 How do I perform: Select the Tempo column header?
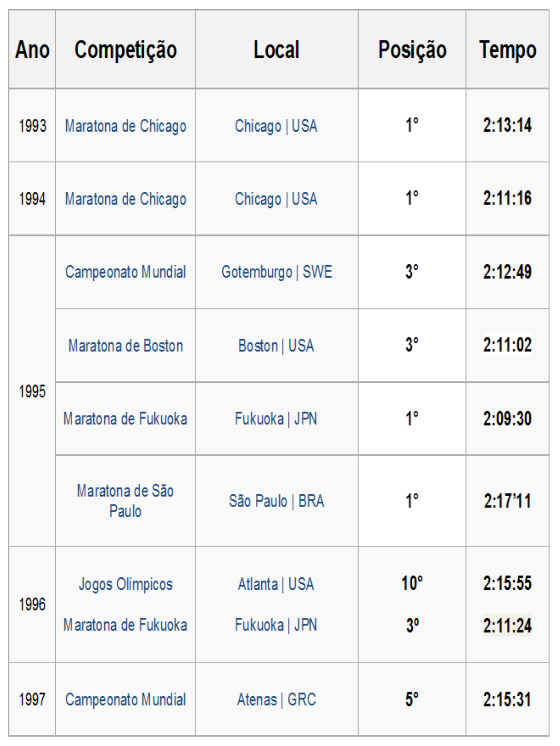(507, 50)
